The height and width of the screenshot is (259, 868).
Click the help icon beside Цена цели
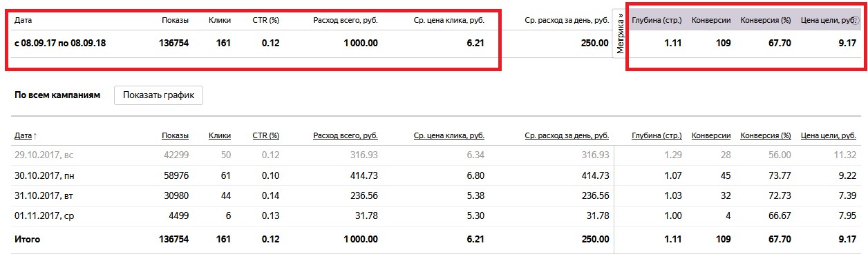(854, 21)
